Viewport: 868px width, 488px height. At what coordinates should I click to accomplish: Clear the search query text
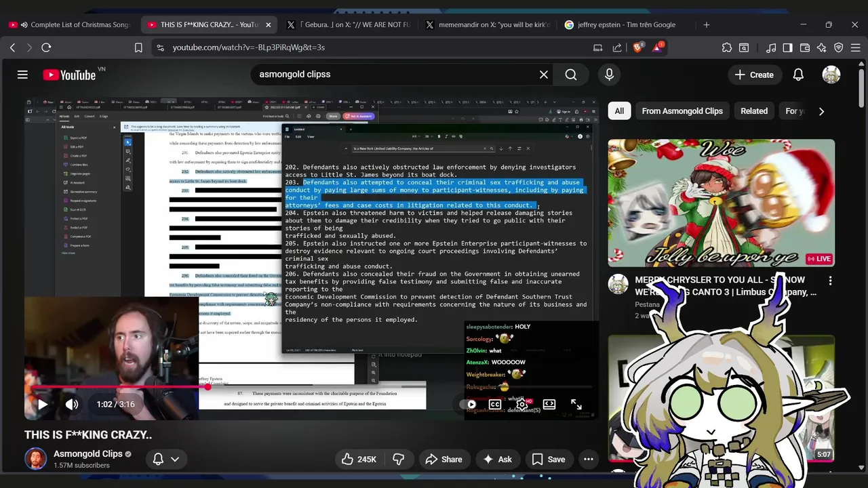pyautogui.click(x=544, y=75)
